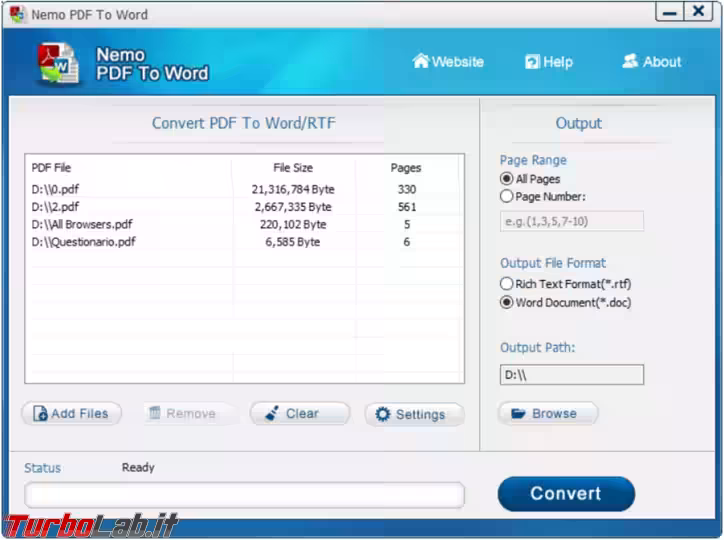
Task: Click the title bar application icon
Action: coord(18,14)
